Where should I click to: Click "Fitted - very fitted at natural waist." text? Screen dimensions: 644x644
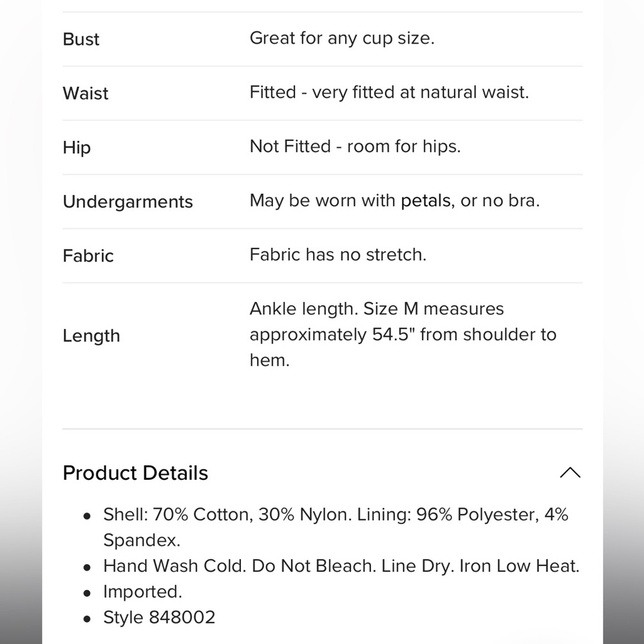389,92
